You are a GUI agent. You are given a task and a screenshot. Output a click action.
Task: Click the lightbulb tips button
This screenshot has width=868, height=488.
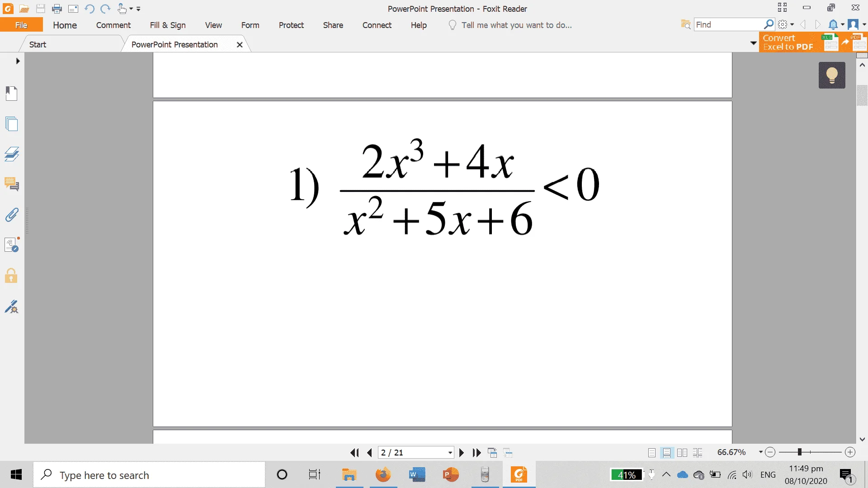(832, 75)
